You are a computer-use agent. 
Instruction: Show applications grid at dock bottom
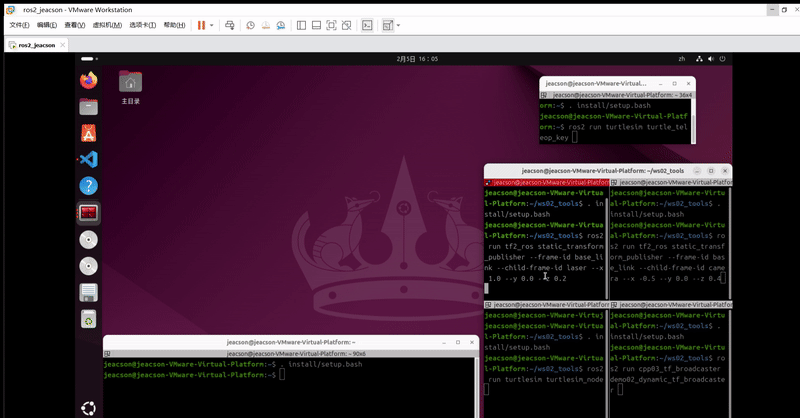(x=88, y=406)
